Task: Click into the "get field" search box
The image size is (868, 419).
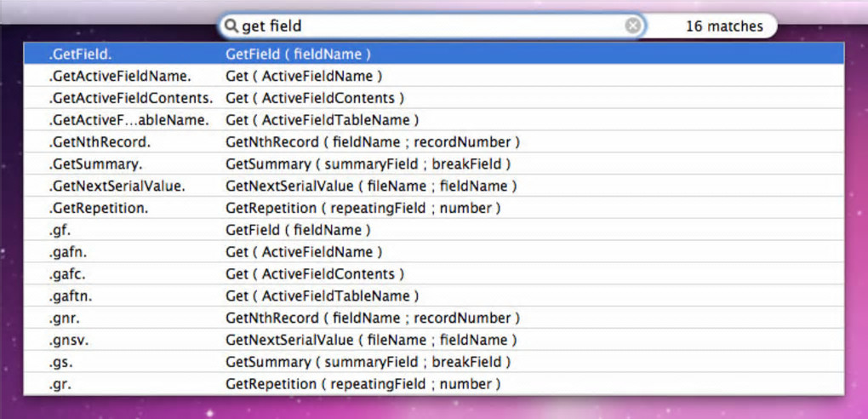Action: (425, 26)
